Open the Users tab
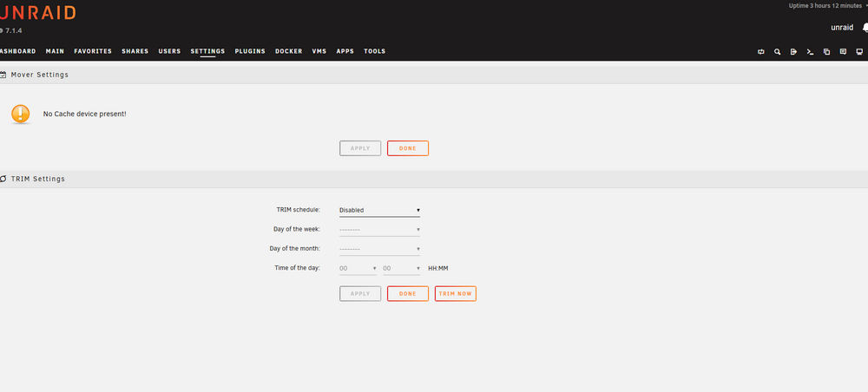Screen dimensions: 868x392 [x=169, y=51]
